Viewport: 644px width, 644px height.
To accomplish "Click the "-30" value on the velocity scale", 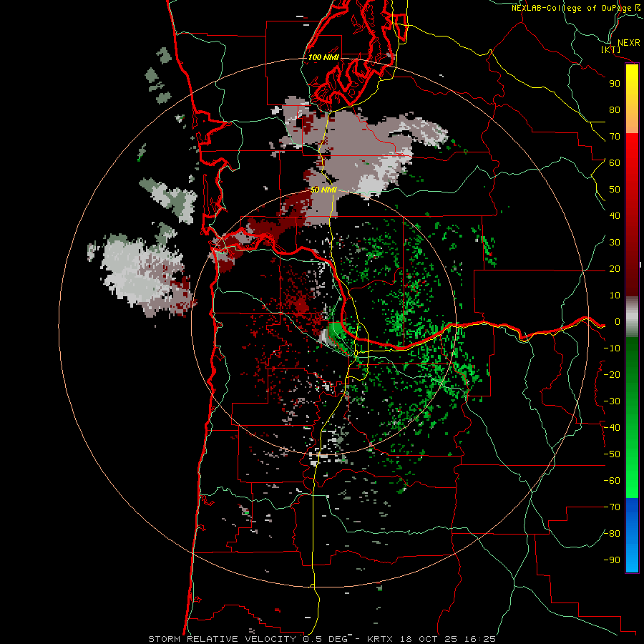I will click(x=612, y=401).
